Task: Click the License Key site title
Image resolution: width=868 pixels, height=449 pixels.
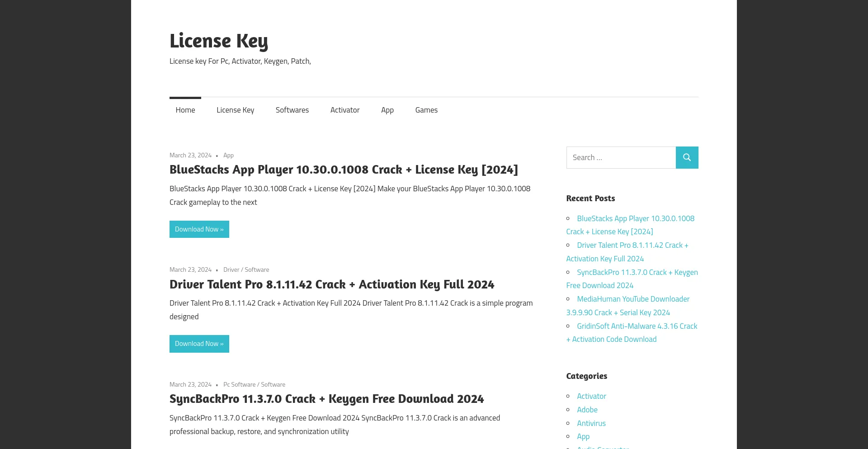Action: (x=219, y=41)
